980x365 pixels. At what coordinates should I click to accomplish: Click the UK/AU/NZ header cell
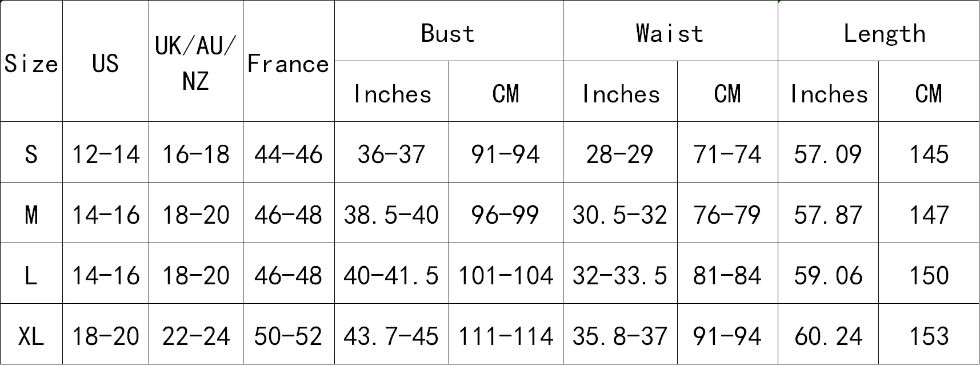pyautogui.click(x=196, y=61)
